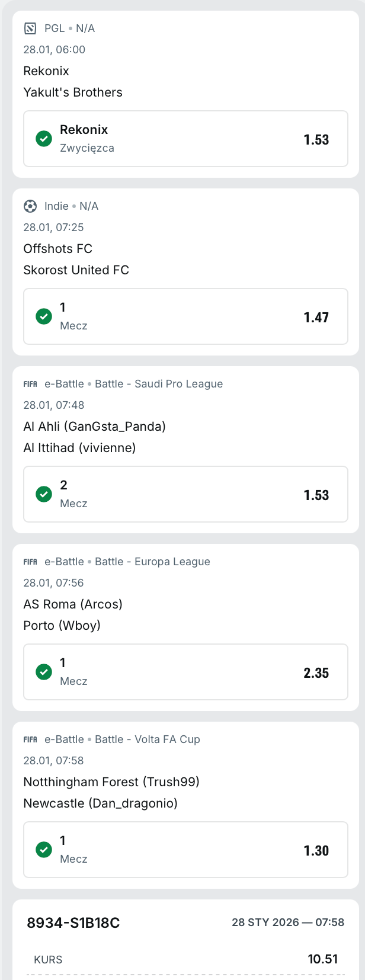365x980 pixels.
Task: Open Porto (Wboy) team entry
Action: tap(62, 626)
